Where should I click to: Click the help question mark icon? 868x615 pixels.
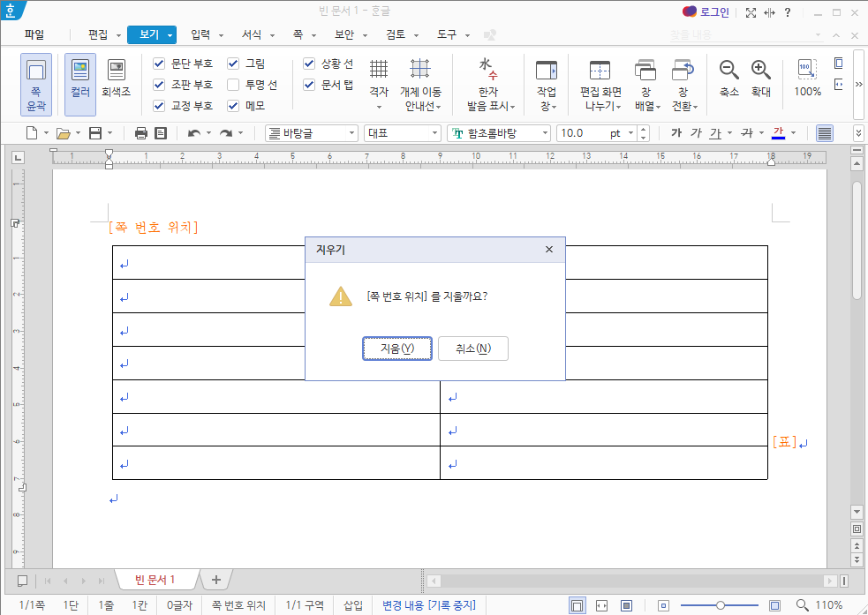788,12
